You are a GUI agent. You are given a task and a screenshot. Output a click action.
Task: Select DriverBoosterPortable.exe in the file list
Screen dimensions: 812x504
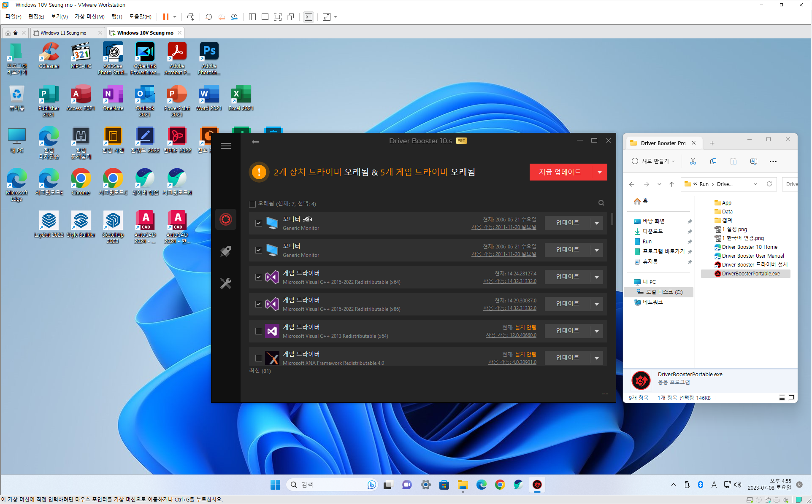pos(750,274)
